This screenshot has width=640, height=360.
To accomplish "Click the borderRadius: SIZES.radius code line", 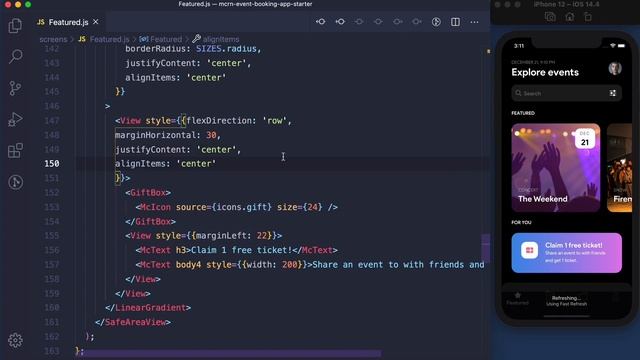I will [193, 49].
